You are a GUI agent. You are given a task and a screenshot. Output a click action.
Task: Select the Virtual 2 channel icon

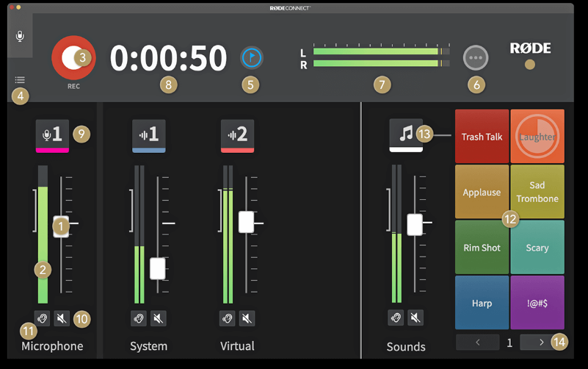tap(237, 135)
